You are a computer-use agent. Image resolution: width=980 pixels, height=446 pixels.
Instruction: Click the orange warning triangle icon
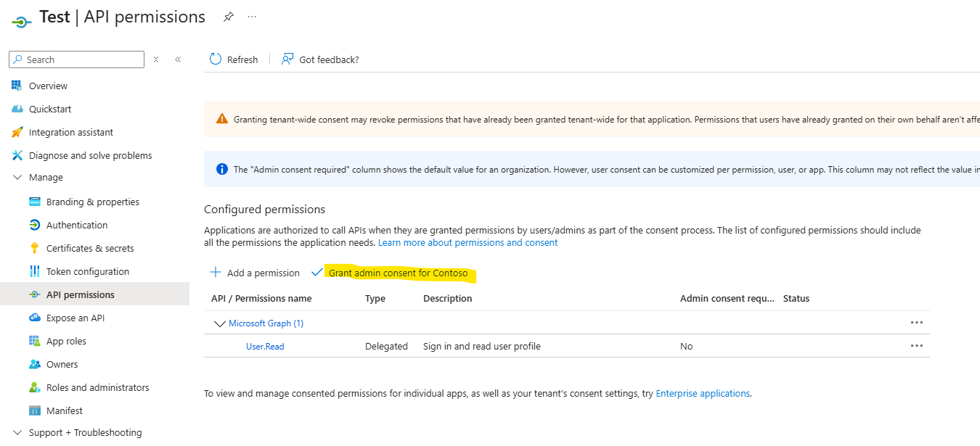pos(222,119)
